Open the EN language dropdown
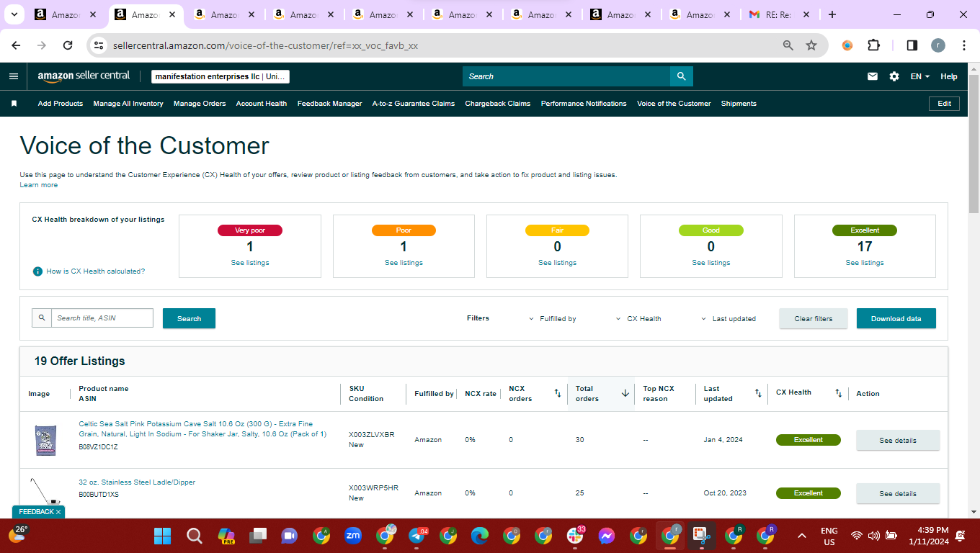This screenshot has height=553, width=980. click(920, 76)
